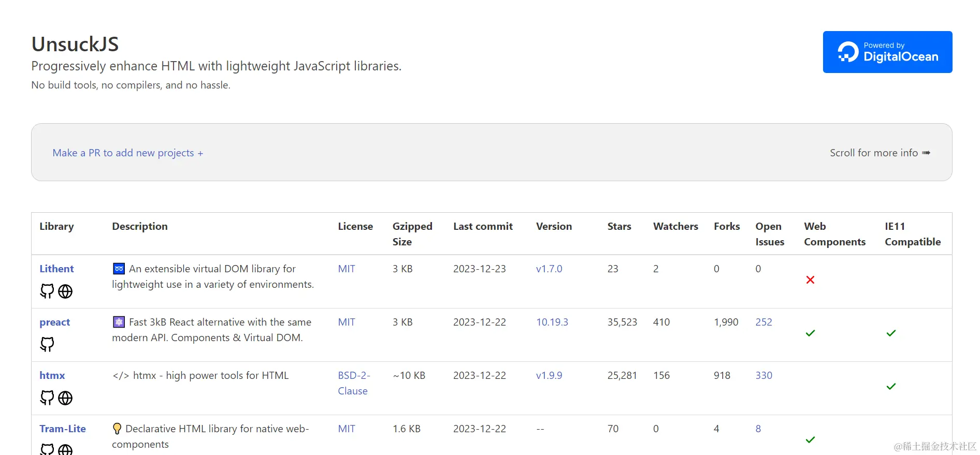Click the IE11 Compatible column header
980x455 pixels.
[x=913, y=234]
